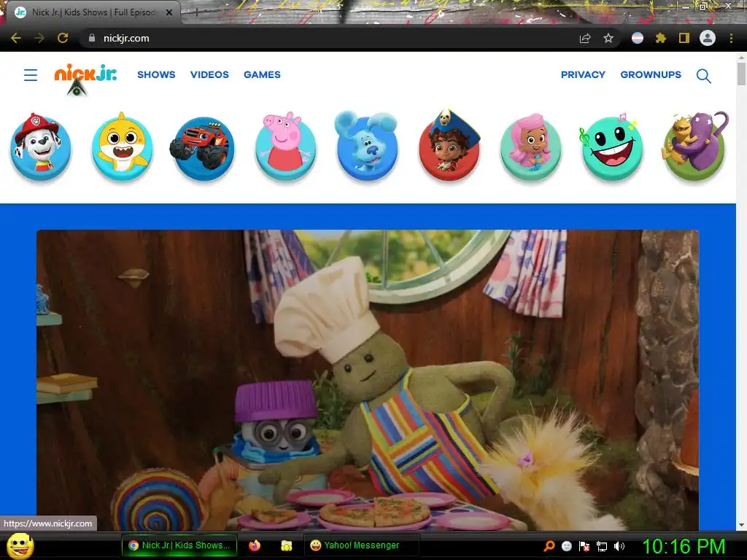
Task: Open the GAMES navigation link
Action: (x=262, y=75)
